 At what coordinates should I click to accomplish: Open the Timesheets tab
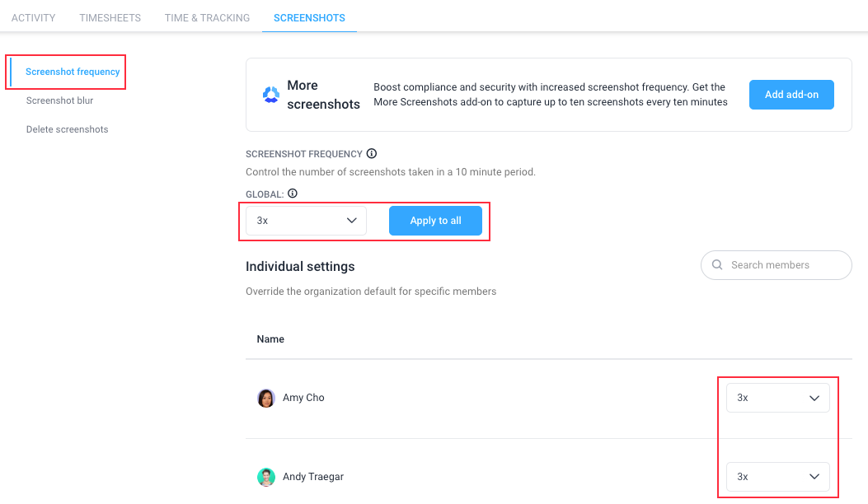coord(110,17)
